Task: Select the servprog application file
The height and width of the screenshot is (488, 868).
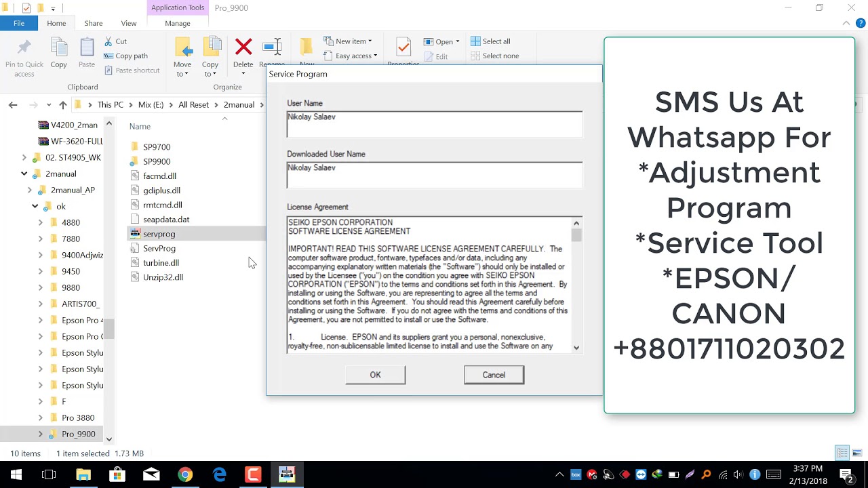Action: [159, 234]
